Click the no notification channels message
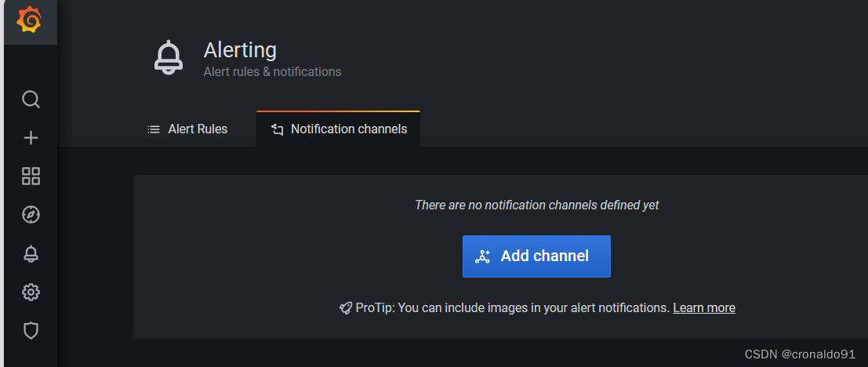868x367 pixels. pos(537,205)
